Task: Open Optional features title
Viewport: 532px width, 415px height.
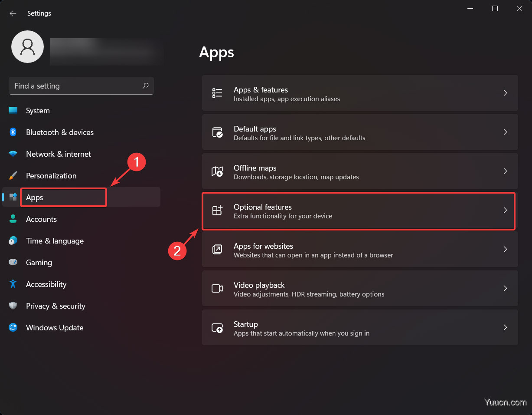Action: click(x=263, y=207)
